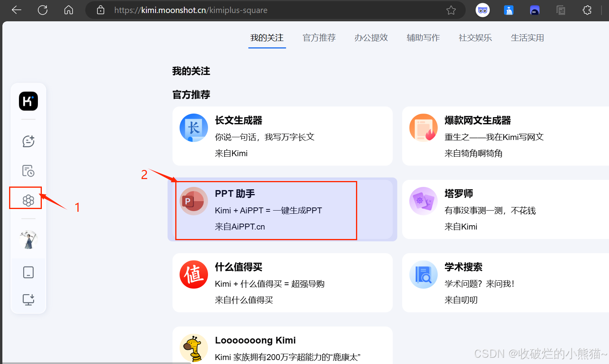The width and height of the screenshot is (609, 364).
Task: Open the extensions puzzle icon
Action: coord(587,10)
